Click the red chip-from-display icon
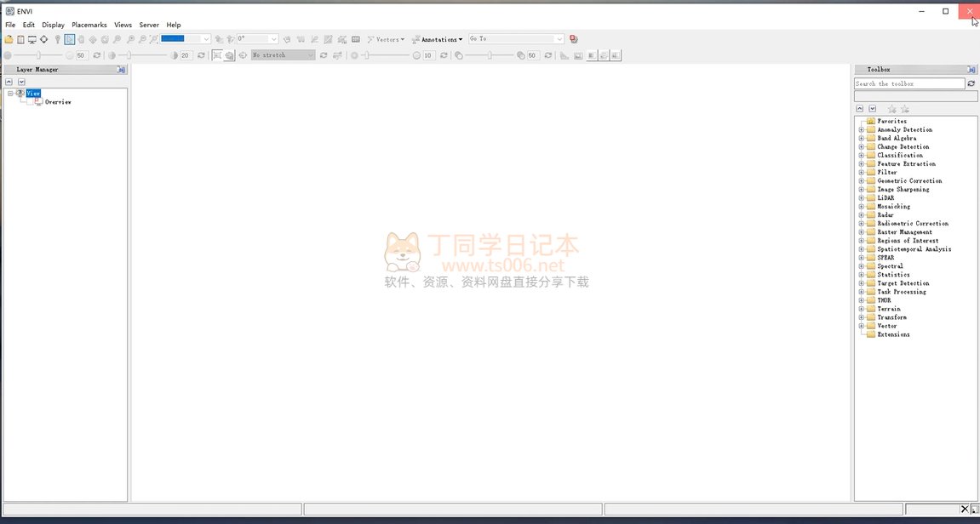 [574, 39]
